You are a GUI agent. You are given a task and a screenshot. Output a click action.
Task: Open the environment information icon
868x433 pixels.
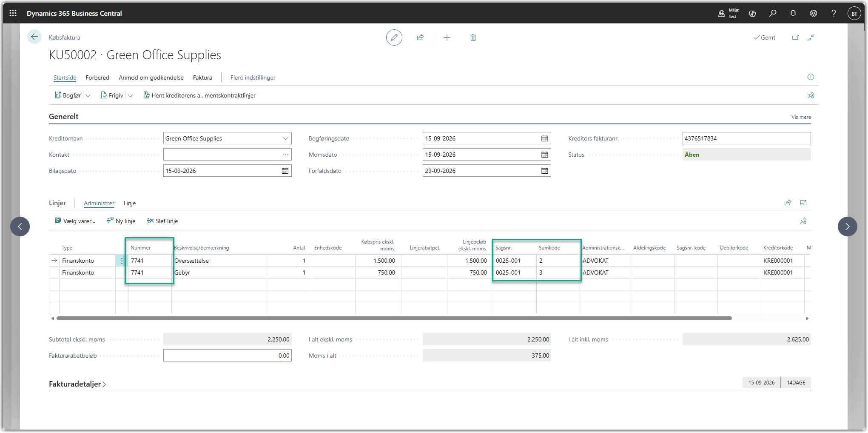pyautogui.click(x=722, y=13)
